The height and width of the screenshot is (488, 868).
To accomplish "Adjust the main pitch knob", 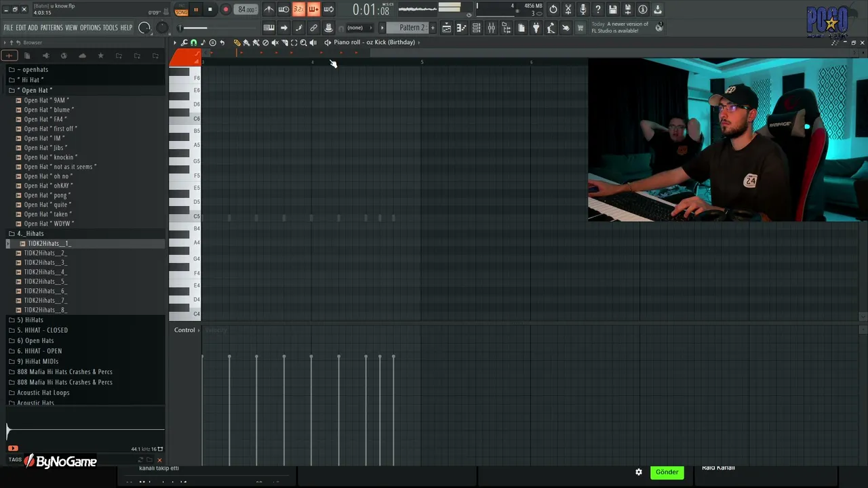I will click(162, 28).
